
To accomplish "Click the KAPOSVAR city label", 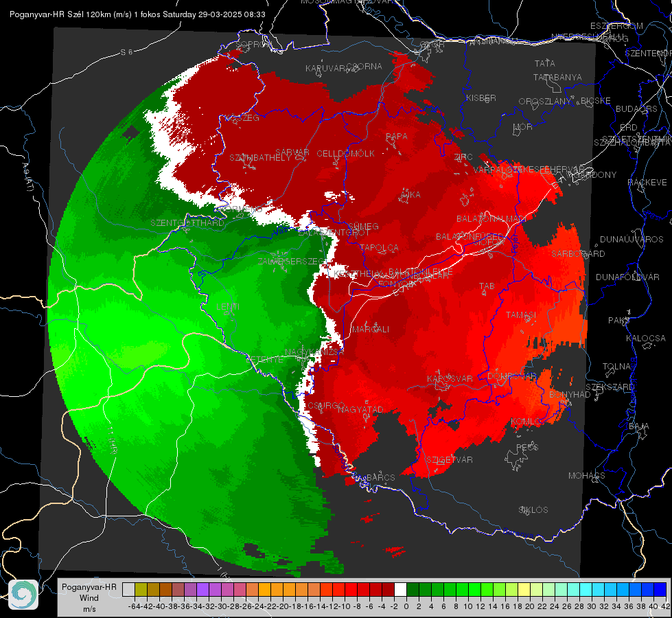I will click(450, 378).
